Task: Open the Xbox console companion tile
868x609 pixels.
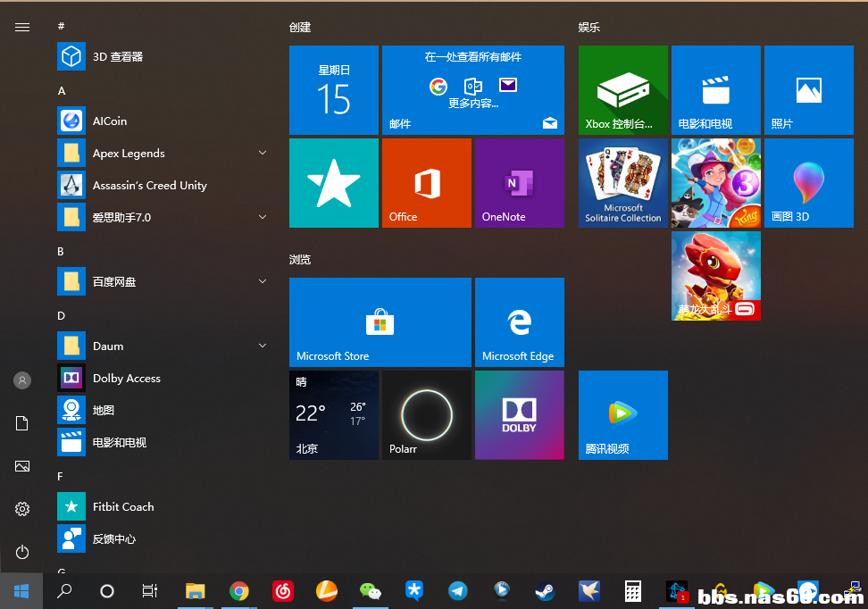Action: [622, 89]
